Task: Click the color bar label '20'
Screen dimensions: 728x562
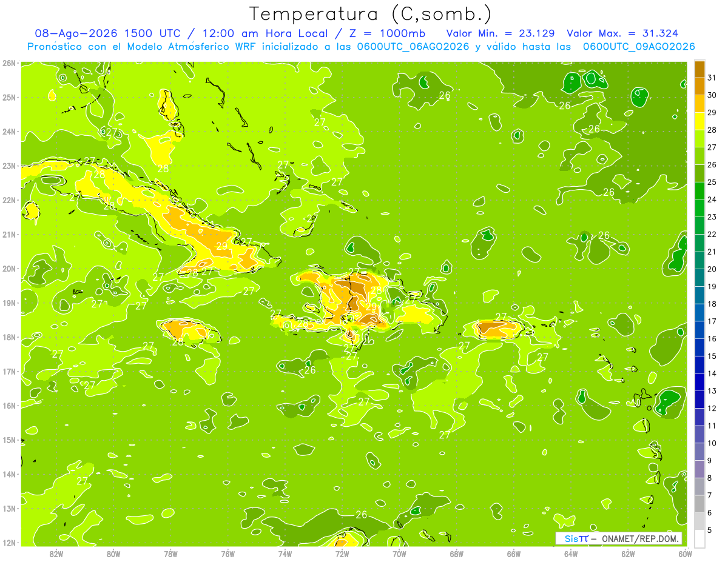Action: (x=712, y=269)
